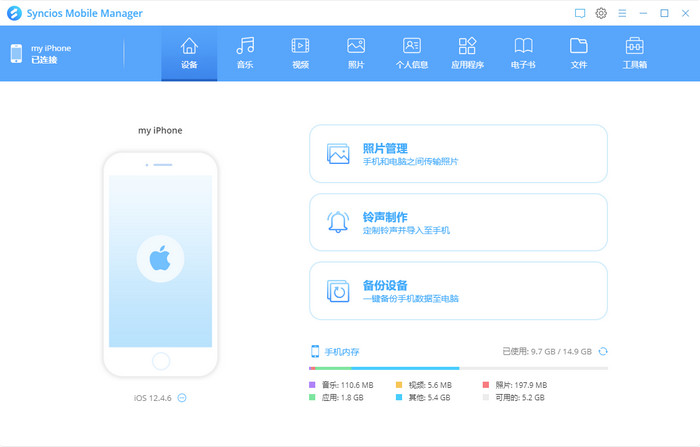Go to the 照片 photos tab

pyautogui.click(x=356, y=54)
